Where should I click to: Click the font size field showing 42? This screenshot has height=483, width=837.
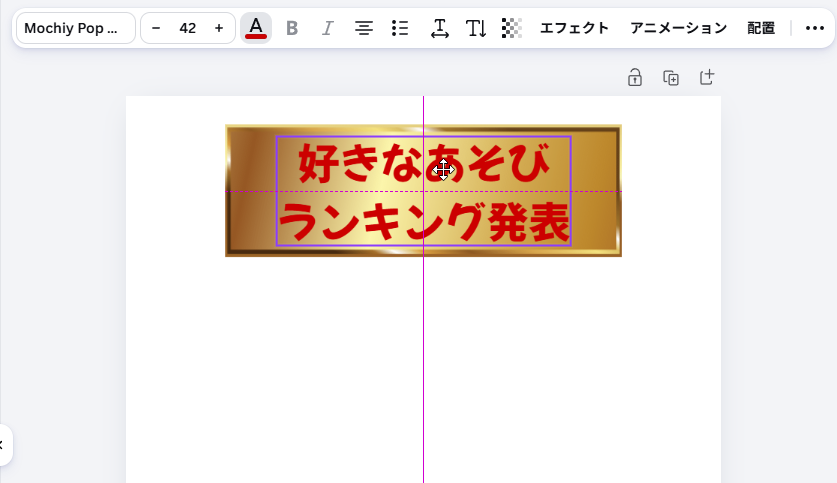(187, 28)
